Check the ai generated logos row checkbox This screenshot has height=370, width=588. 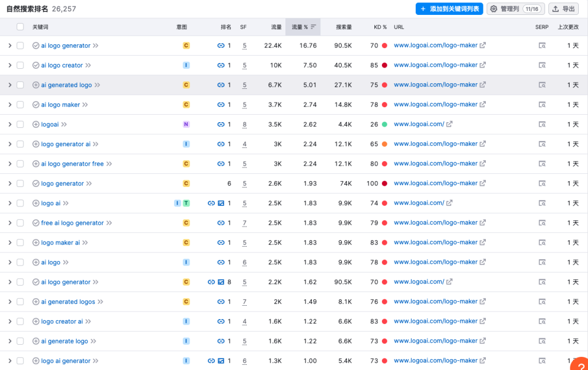click(20, 302)
